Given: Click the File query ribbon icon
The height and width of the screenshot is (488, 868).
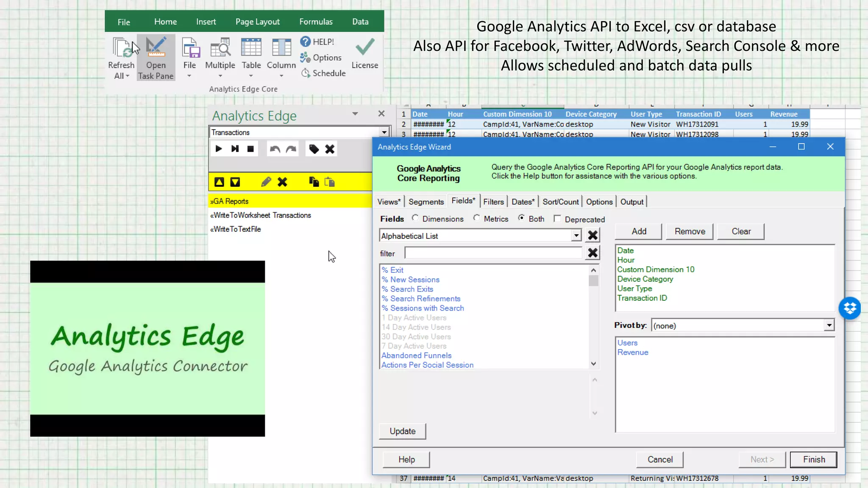Looking at the screenshot, I should pyautogui.click(x=190, y=47).
